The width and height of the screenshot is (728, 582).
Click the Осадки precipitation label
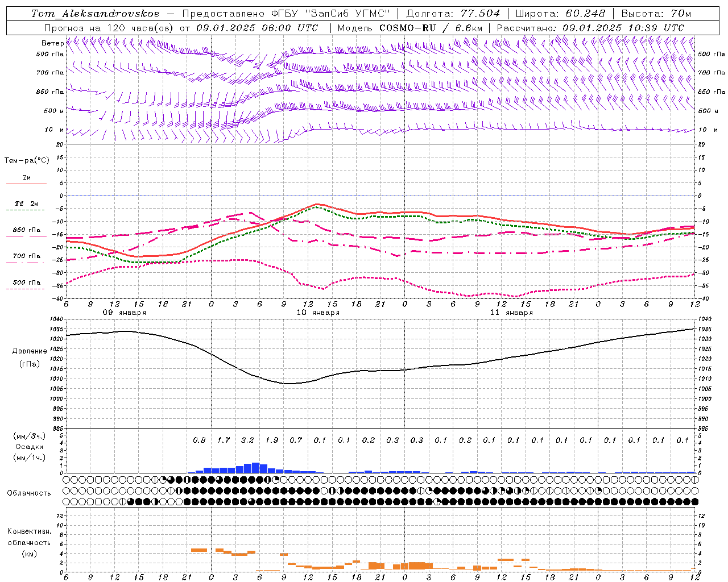click(29, 447)
